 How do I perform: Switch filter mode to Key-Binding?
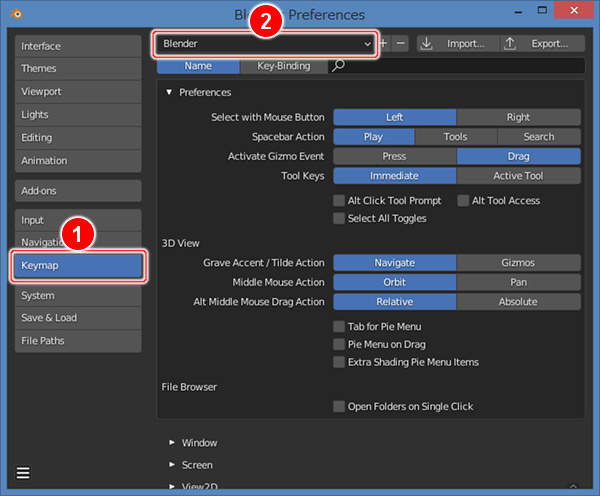284,66
